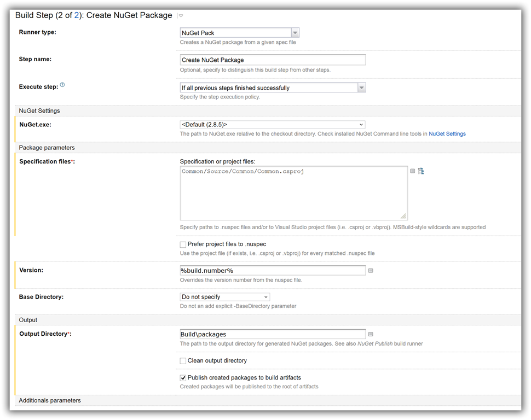Viewport: 531px width, 420px height.
Task: Click the text area resize handle
Action: tap(403, 216)
